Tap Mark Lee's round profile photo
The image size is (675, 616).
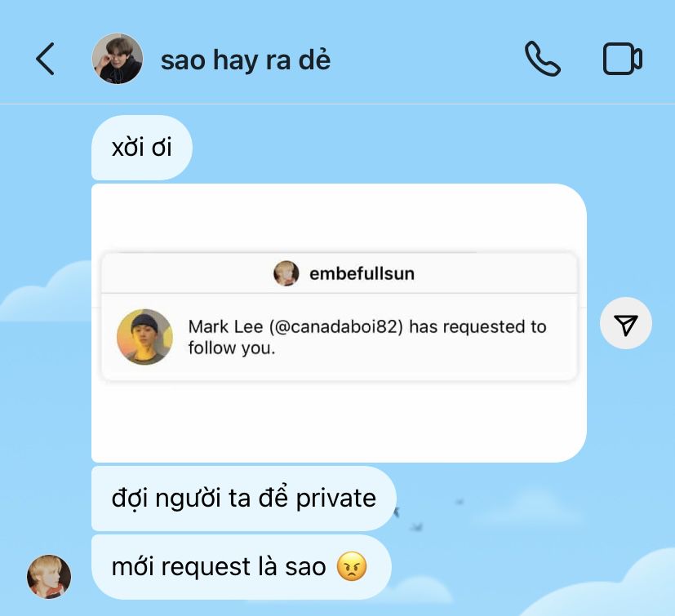[x=144, y=337]
